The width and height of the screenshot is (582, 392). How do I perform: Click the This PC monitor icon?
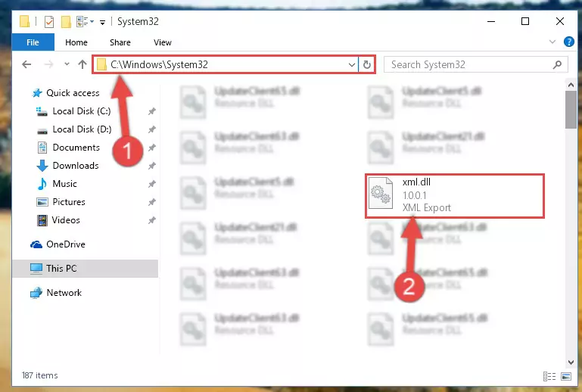point(36,269)
